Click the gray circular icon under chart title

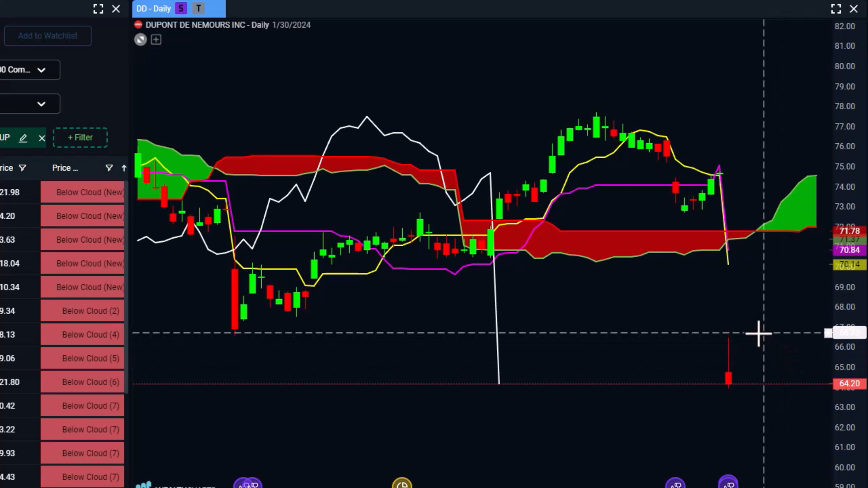pos(141,40)
